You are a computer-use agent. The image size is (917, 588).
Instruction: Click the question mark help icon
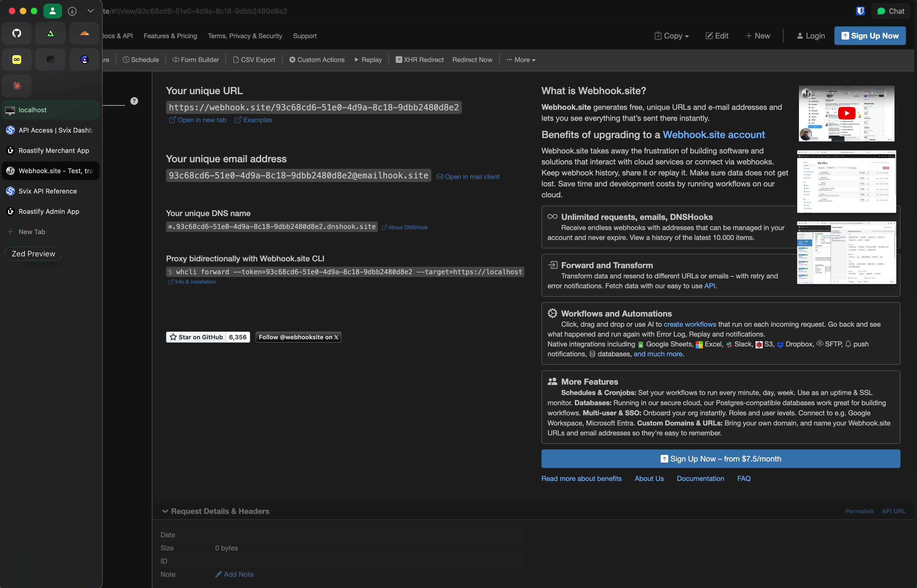pos(134,101)
